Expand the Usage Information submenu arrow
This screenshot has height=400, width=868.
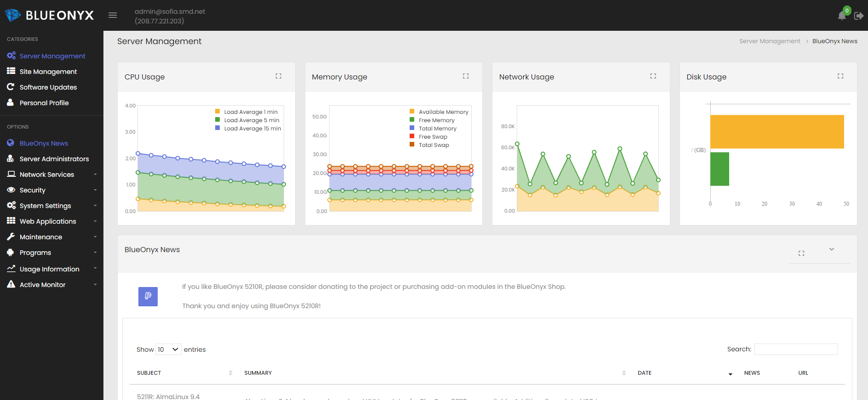click(95, 268)
